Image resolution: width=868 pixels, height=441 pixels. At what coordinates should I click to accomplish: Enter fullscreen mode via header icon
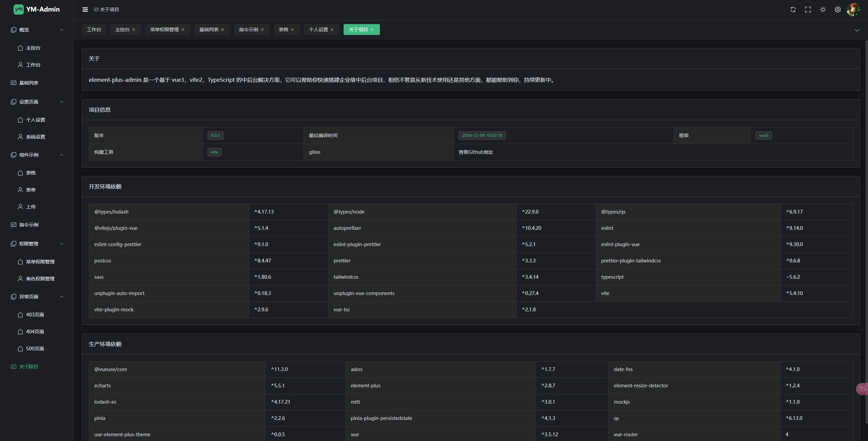tap(808, 10)
